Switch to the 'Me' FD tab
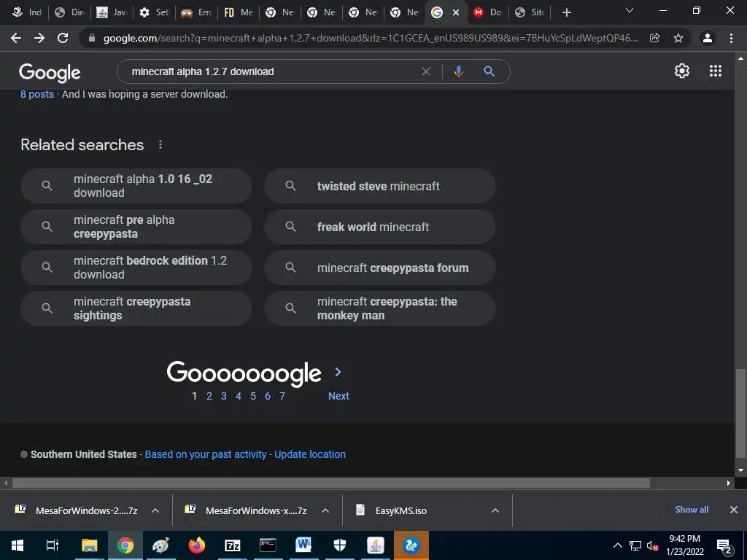747x560 pixels. point(237,12)
